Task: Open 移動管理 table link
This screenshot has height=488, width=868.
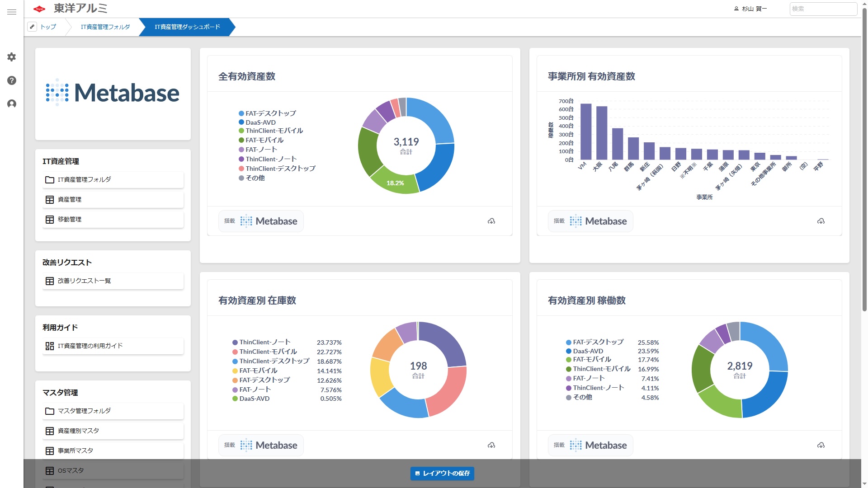Action: [113, 219]
